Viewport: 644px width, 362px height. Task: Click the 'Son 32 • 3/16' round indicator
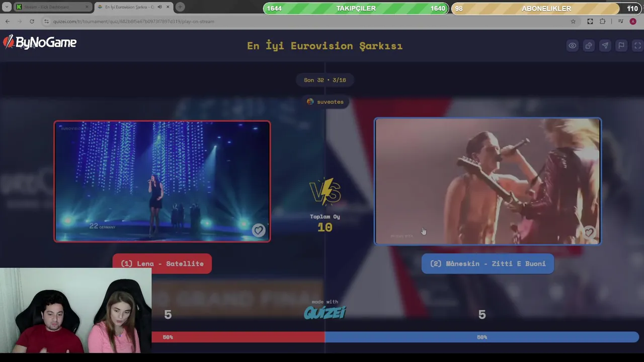[x=325, y=80]
